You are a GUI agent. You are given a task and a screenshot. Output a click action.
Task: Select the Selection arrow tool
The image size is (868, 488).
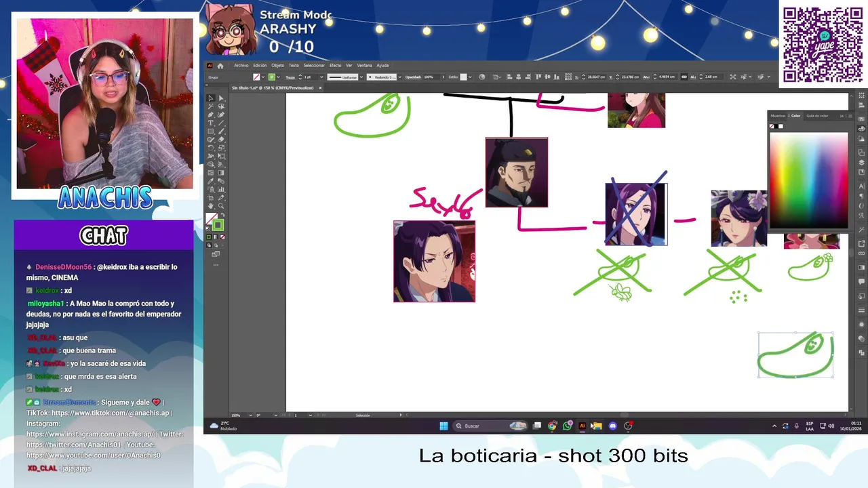pyautogui.click(x=211, y=98)
